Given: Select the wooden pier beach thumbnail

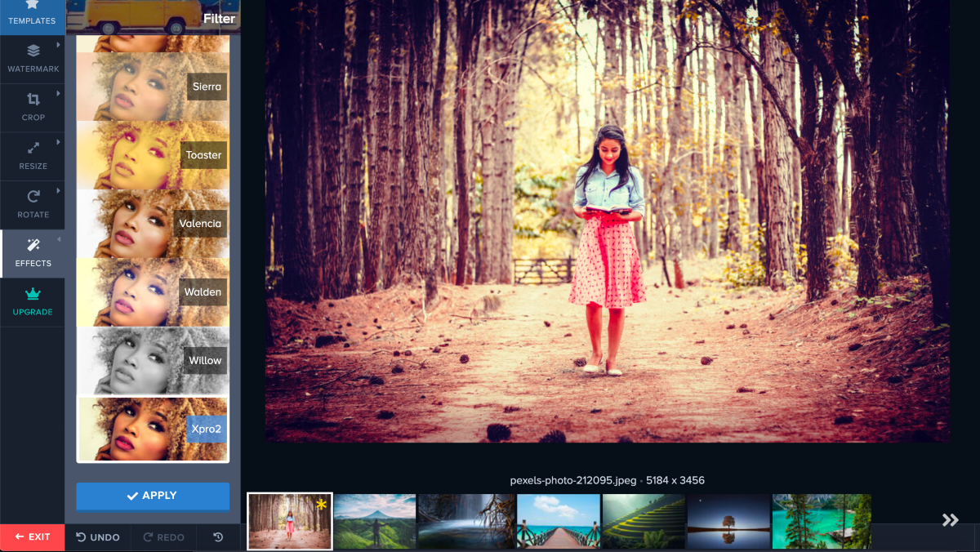Looking at the screenshot, I should pos(559,521).
